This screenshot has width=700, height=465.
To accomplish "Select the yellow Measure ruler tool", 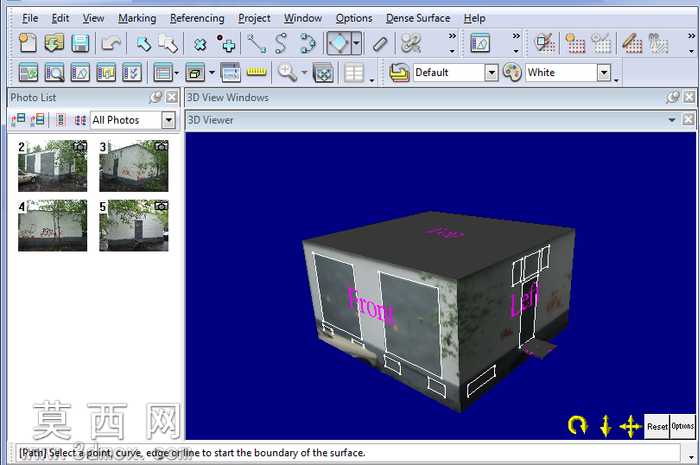I will (x=257, y=71).
